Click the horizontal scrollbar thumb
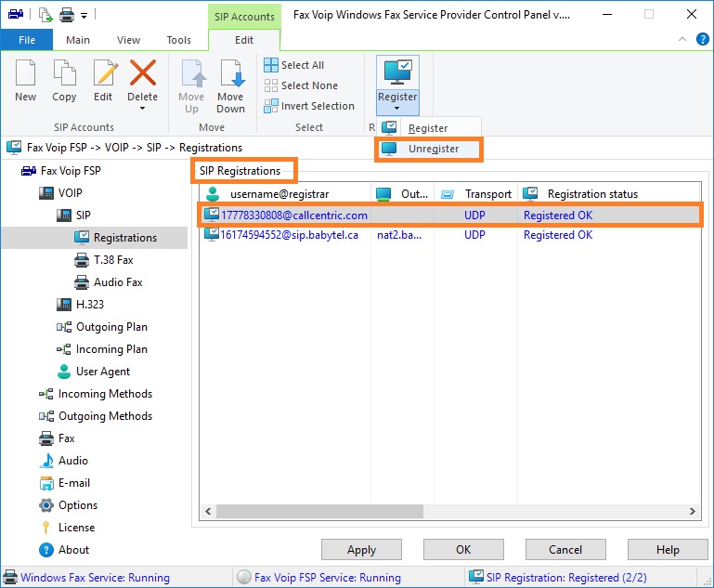The height and width of the screenshot is (588, 714). (x=319, y=511)
